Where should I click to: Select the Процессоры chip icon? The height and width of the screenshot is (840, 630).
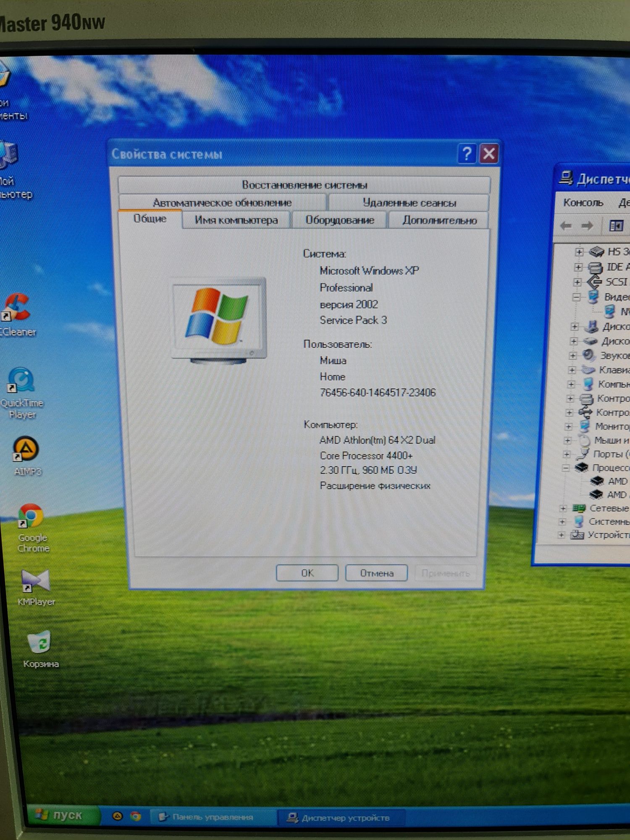(x=581, y=467)
